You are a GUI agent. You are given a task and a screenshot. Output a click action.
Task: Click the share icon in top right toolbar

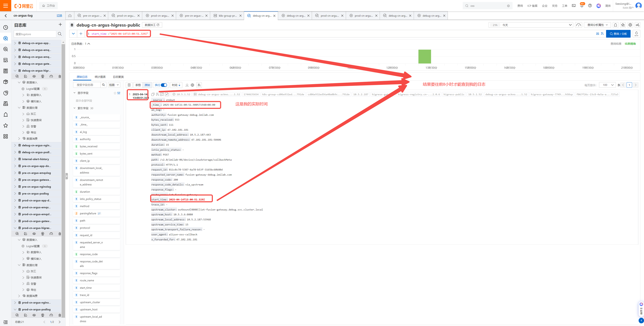pos(638,25)
